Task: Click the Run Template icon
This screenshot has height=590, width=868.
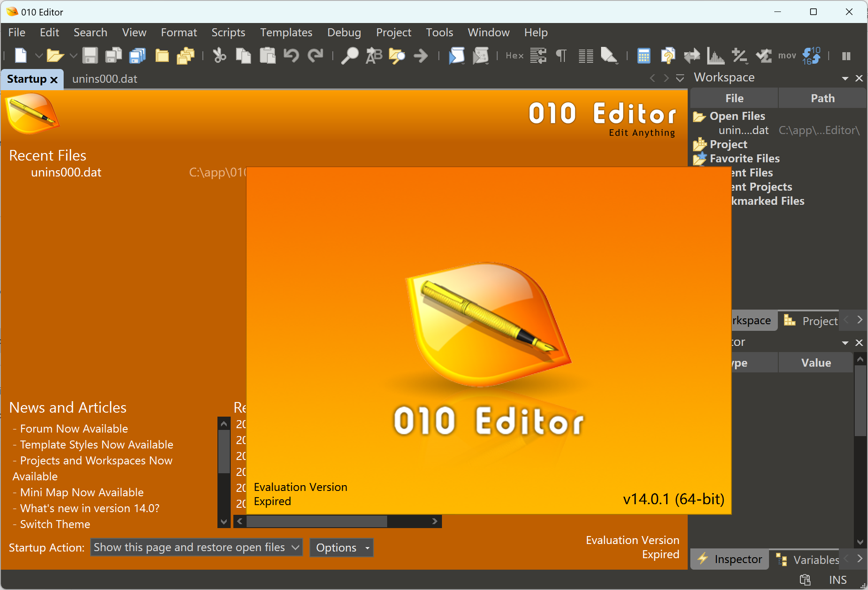Action: pyautogui.click(x=480, y=56)
